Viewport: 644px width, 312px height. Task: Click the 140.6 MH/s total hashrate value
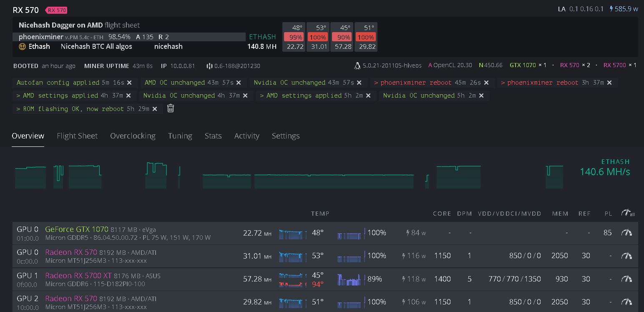[x=605, y=172]
